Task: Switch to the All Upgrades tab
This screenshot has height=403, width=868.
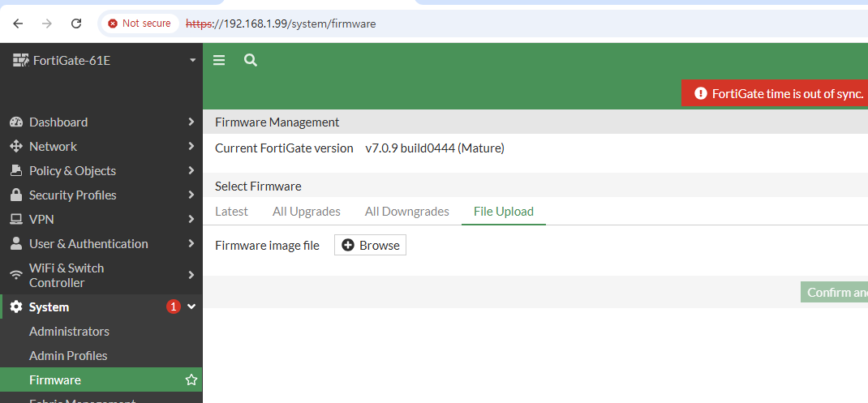Action: 306,212
